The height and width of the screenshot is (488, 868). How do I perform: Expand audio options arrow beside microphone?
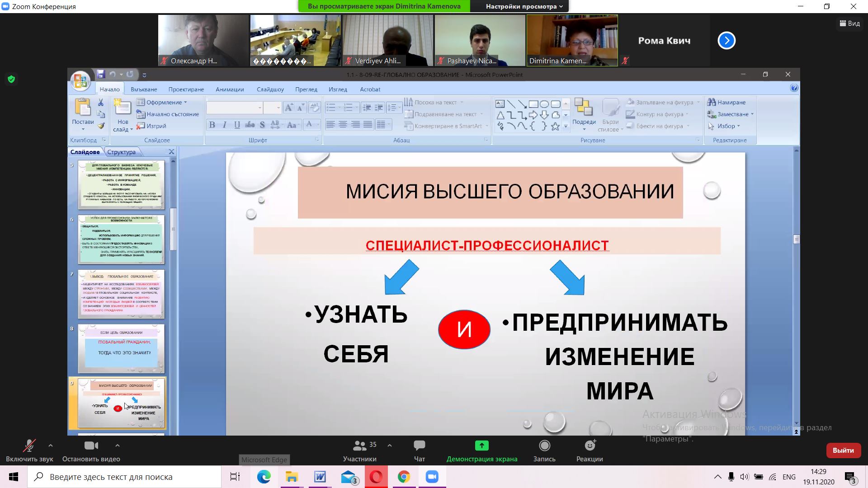tap(51, 446)
